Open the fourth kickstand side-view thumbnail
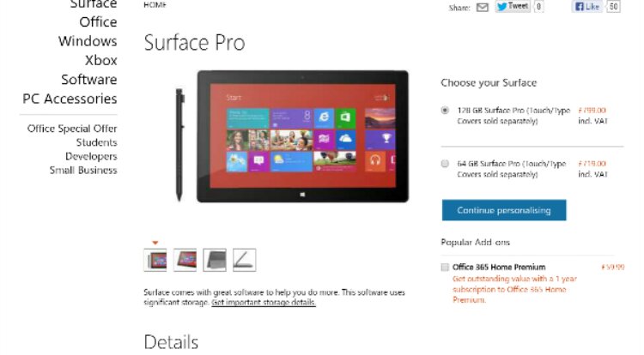Image resolution: width=644 pixels, height=355 pixels. tap(245, 260)
